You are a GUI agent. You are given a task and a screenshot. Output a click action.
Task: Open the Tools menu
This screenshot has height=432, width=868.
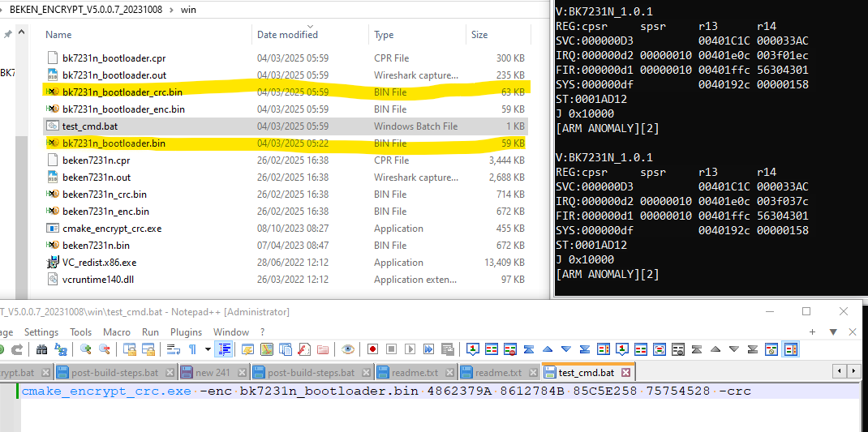coord(81,331)
